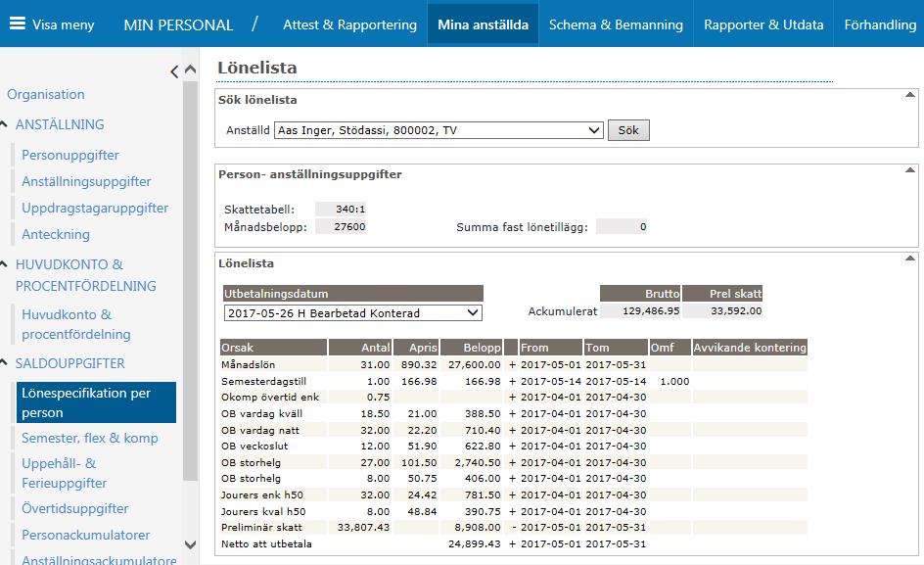Viewport: 924px width, 565px height.
Task: Click the Orsak column header
Action: point(273,348)
